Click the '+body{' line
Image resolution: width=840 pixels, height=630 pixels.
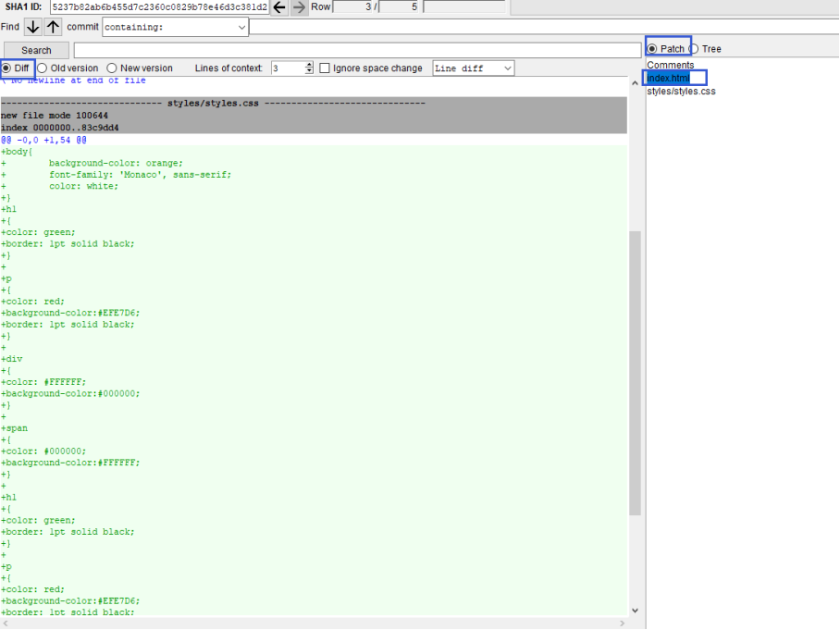pos(17,152)
